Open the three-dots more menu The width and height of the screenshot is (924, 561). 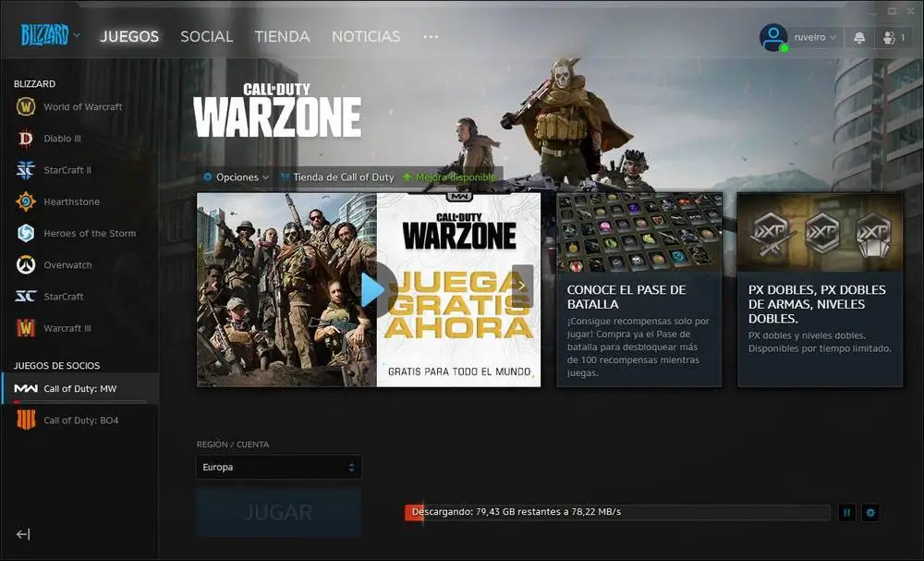(x=431, y=37)
